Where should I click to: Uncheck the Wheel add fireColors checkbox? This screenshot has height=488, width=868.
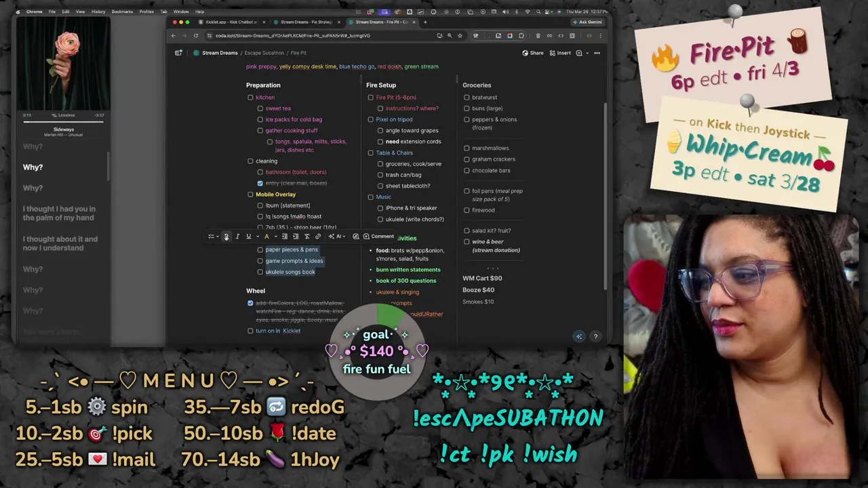[250, 303]
